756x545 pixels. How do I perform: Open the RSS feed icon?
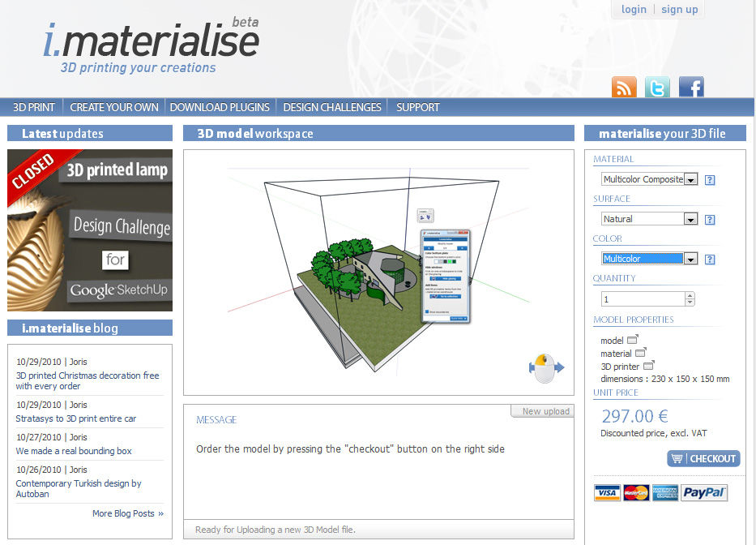coord(624,87)
